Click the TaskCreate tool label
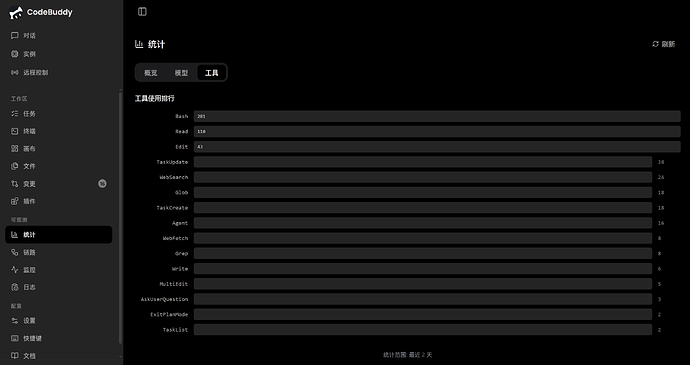This screenshot has height=365, width=690. 172,208
